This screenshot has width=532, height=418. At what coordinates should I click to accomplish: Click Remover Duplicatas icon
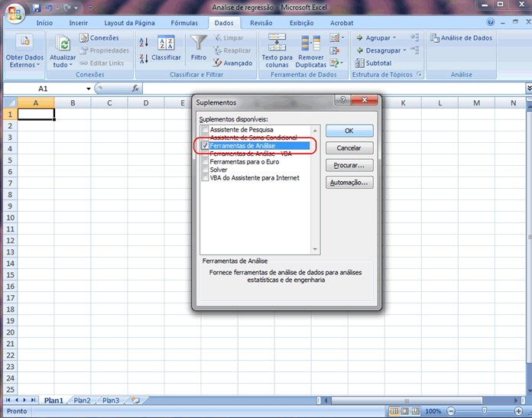[310, 43]
